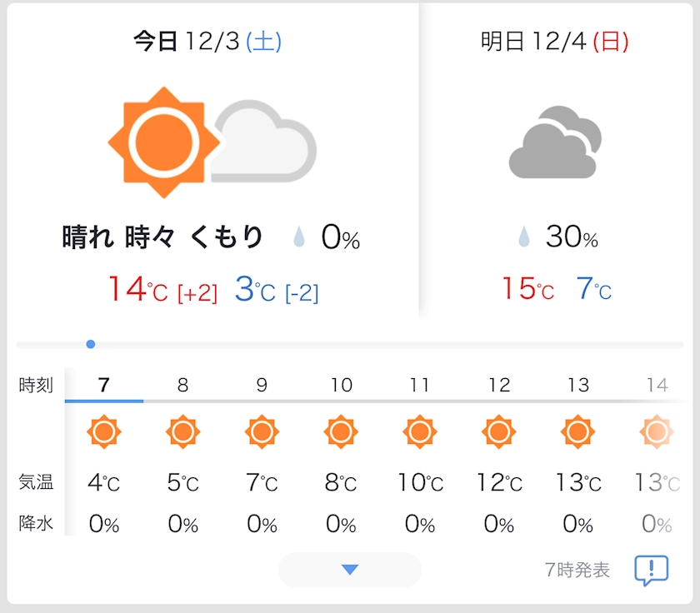Click tomorrow's cloudy weather icon

[x=554, y=142]
